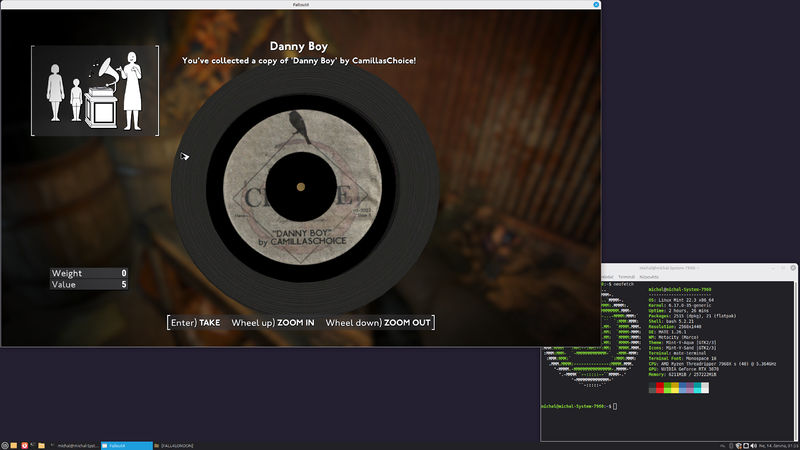The width and height of the screenshot is (800, 450).
Task: Click the Wheel down) ZOOM OUT prompt
Action: pyautogui.click(x=378, y=322)
